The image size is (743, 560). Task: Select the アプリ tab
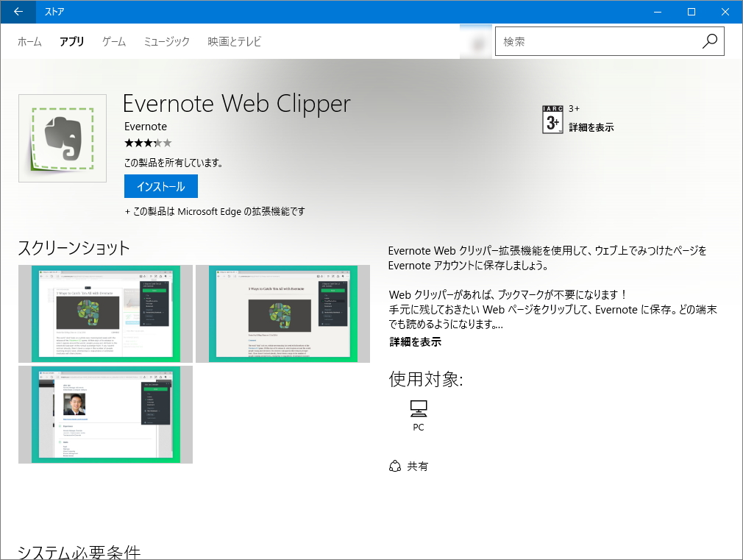coord(71,42)
